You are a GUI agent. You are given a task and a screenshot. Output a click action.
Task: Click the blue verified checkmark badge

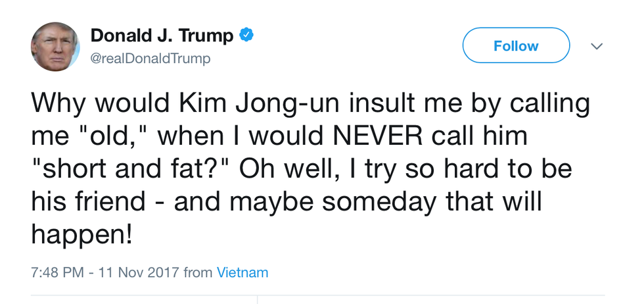246,36
